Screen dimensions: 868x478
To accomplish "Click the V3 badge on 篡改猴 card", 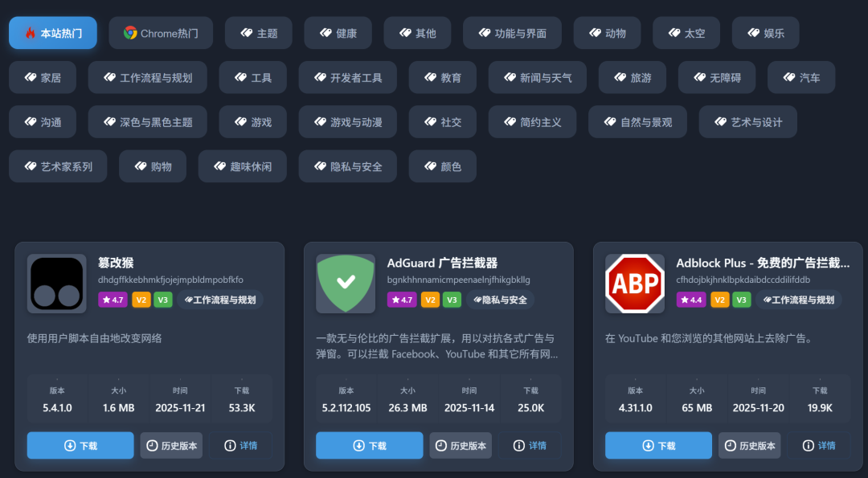I will point(162,300).
